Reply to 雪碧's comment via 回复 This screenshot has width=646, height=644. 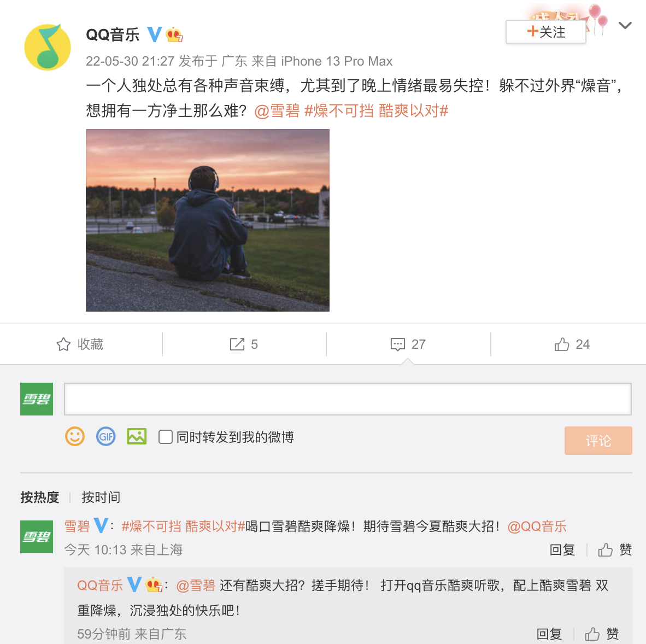click(562, 549)
